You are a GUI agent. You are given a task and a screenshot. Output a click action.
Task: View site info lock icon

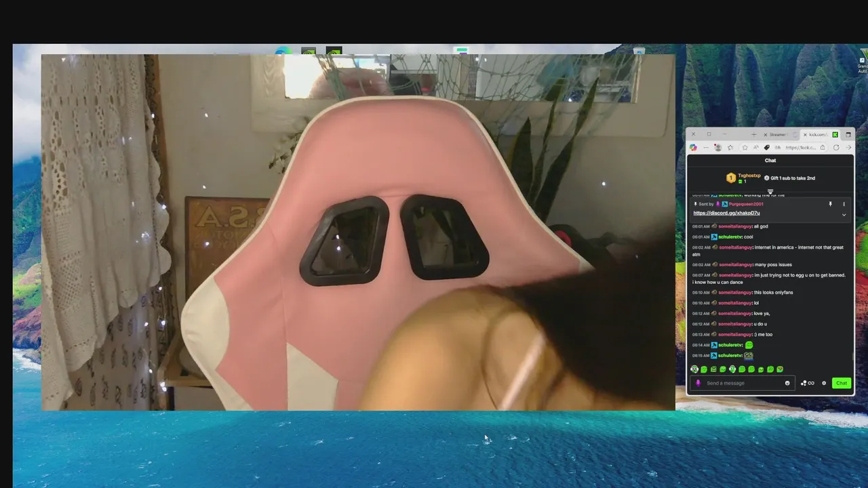coord(823,147)
